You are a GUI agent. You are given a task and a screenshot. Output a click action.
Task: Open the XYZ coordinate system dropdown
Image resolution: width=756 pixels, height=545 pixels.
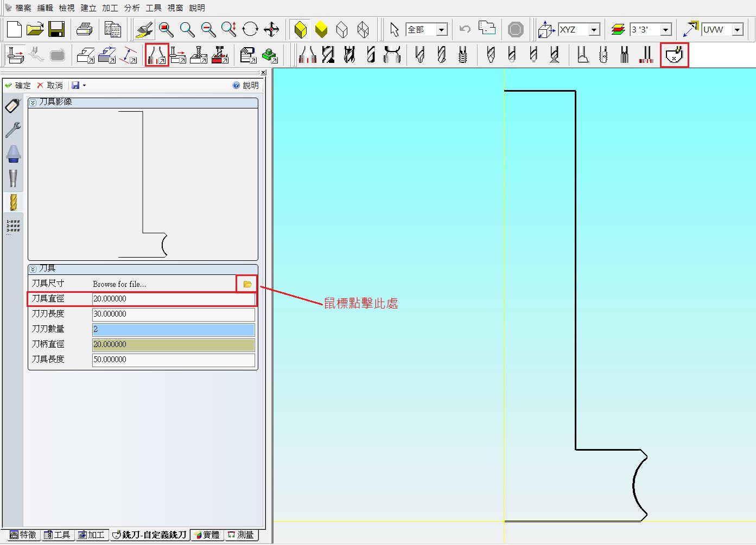(594, 30)
